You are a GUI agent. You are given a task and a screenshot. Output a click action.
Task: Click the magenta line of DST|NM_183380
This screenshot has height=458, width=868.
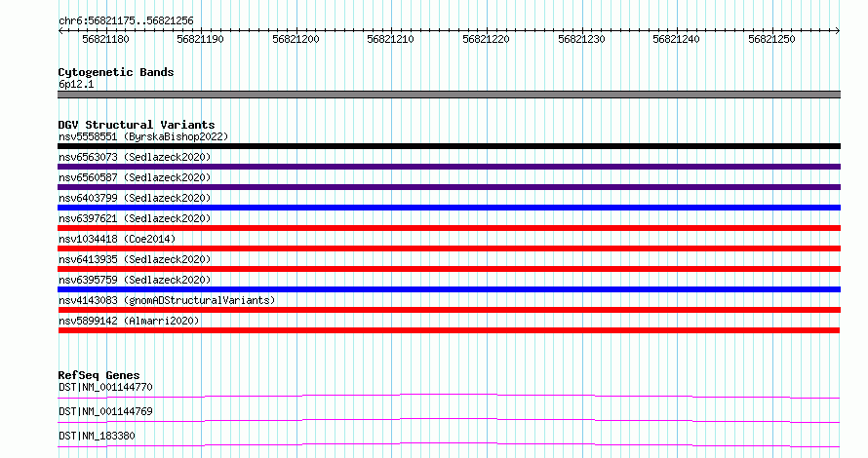coord(449,444)
